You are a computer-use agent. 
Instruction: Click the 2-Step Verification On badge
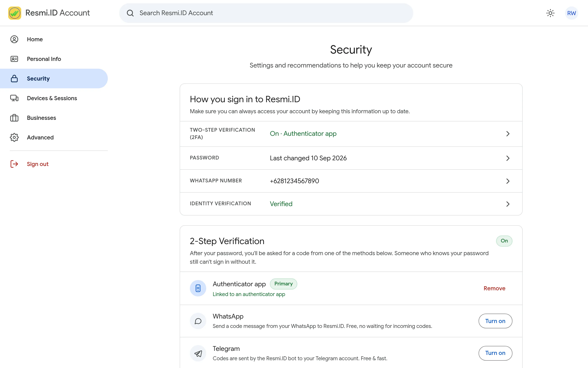pyautogui.click(x=504, y=241)
